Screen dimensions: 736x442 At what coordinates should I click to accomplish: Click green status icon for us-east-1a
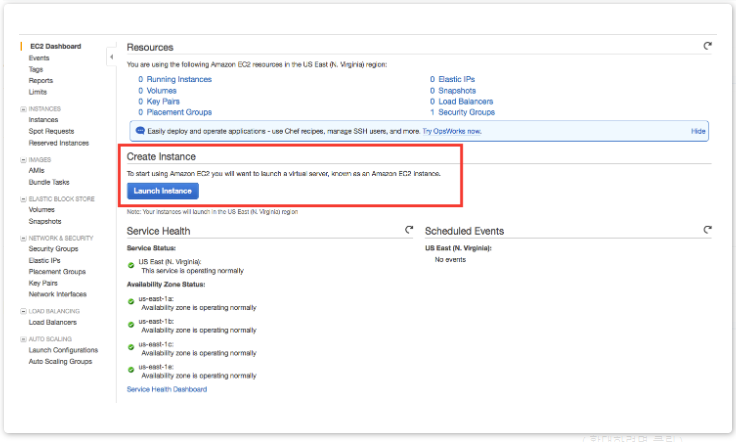point(131,302)
